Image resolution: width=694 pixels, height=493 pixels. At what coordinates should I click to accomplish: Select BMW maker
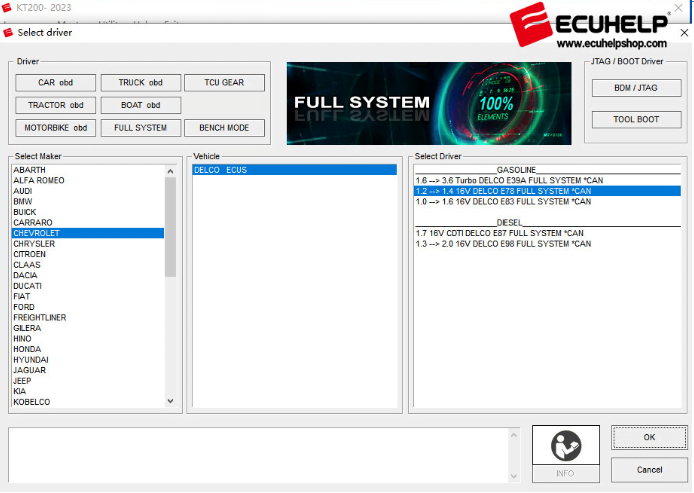pyautogui.click(x=88, y=202)
